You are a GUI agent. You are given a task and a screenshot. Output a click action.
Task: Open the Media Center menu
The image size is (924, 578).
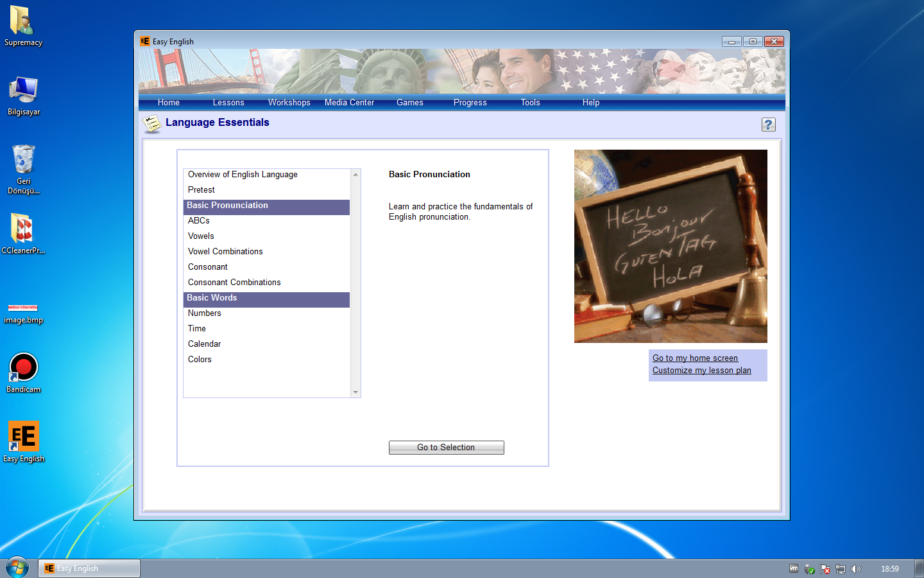pos(349,103)
